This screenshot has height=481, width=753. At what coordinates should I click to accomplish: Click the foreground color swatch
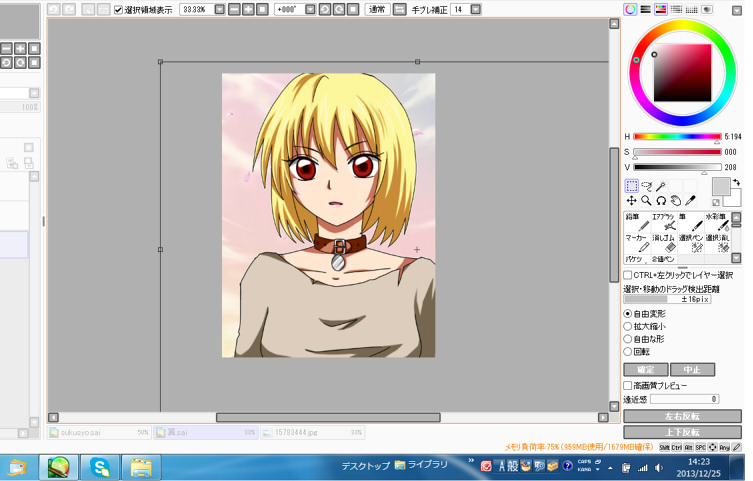click(x=720, y=186)
